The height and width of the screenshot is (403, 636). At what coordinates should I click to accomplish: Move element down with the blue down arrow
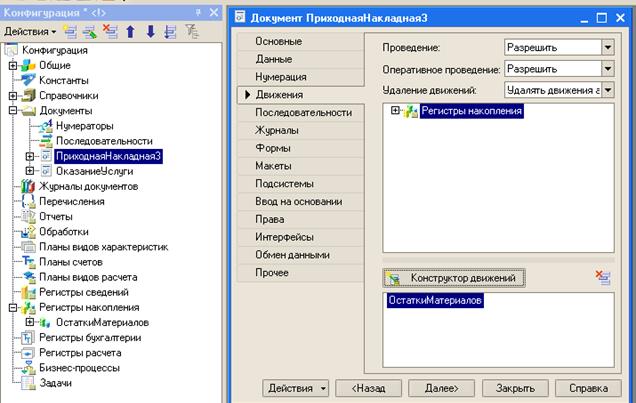(x=150, y=32)
